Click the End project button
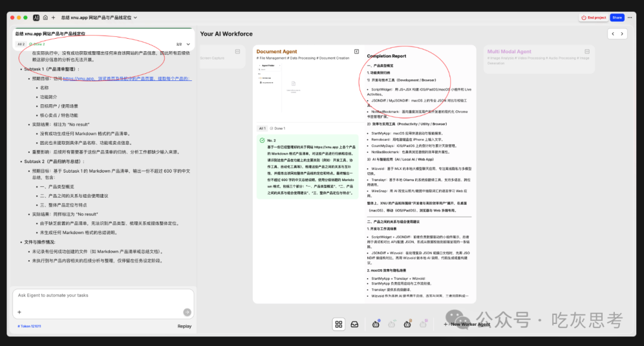 click(x=594, y=18)
